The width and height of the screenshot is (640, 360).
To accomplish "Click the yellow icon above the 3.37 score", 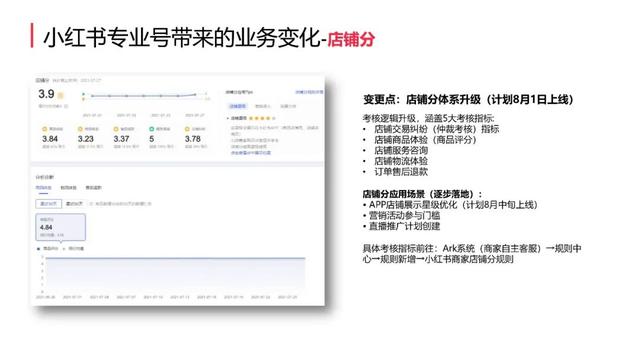I will [116, 129].
